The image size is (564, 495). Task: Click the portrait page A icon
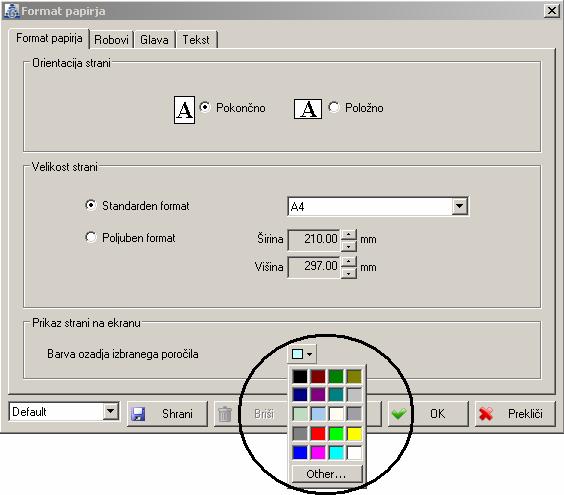coord(184,110)
